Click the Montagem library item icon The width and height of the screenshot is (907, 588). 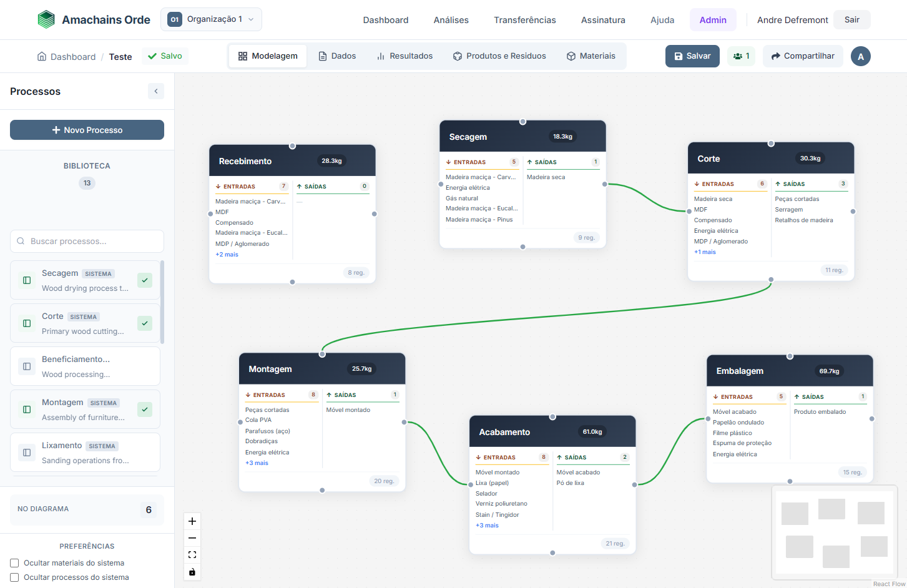coord(27,409)
